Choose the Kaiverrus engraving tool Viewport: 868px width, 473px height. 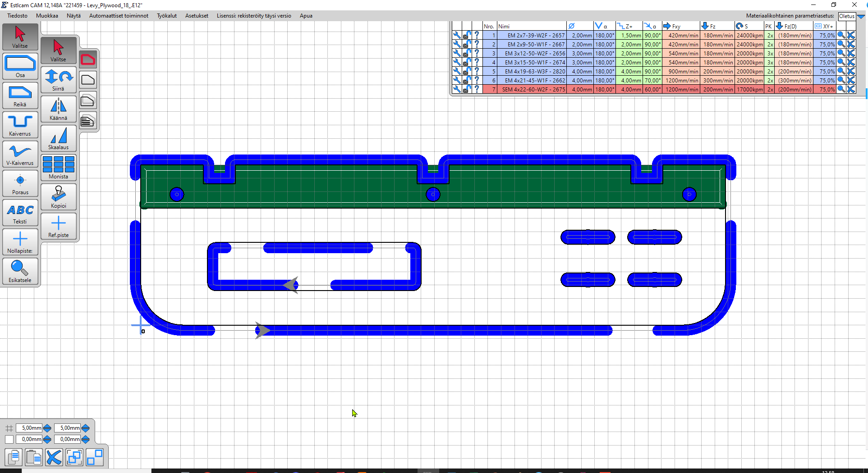(20, 124)
